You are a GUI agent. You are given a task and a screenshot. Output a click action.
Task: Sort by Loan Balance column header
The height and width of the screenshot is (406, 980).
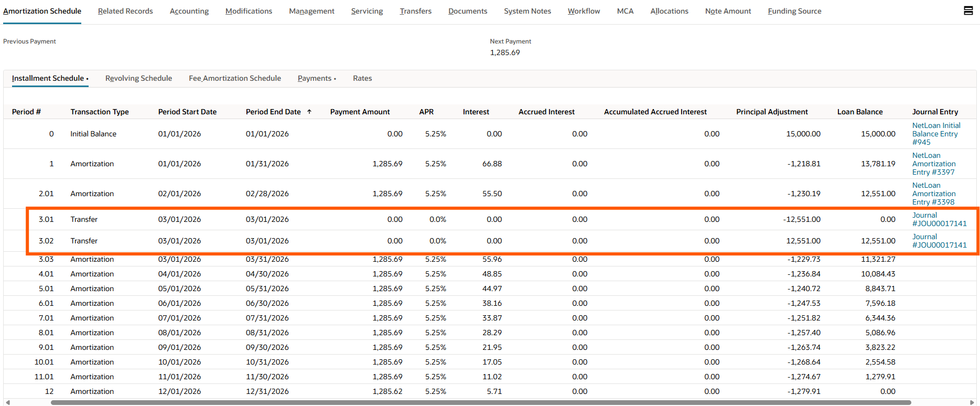coord(859,112)
